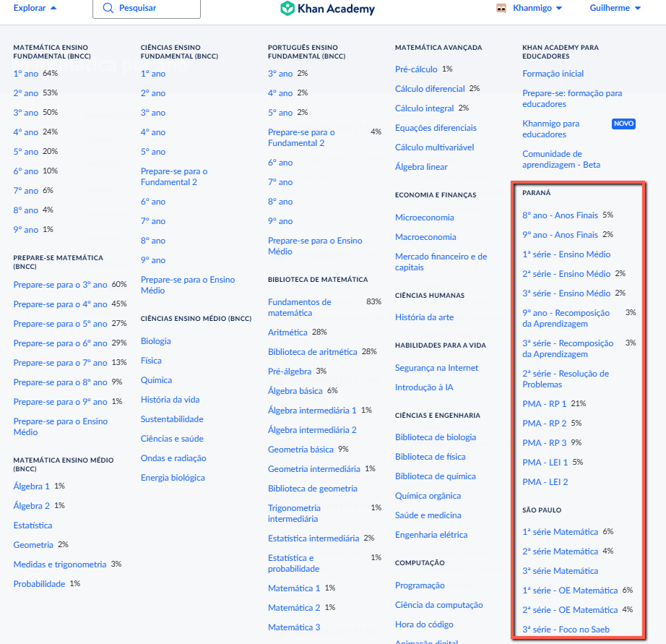
Task: Open História da vida
Action: click(170, 400)
